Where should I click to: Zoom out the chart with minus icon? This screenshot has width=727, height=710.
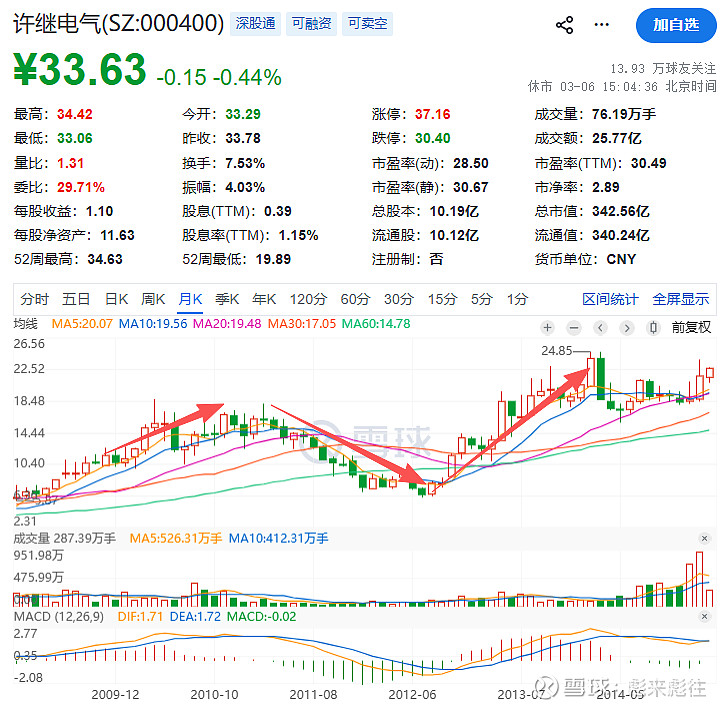click(x=574, y=328)
